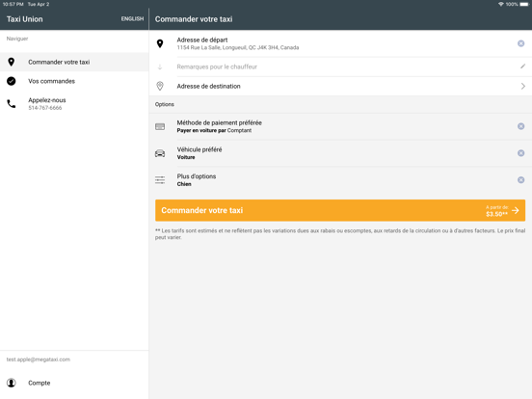532x399 pixels.
Task: Click the phone icon beside Appelez-nous
Action: (12, 104)
